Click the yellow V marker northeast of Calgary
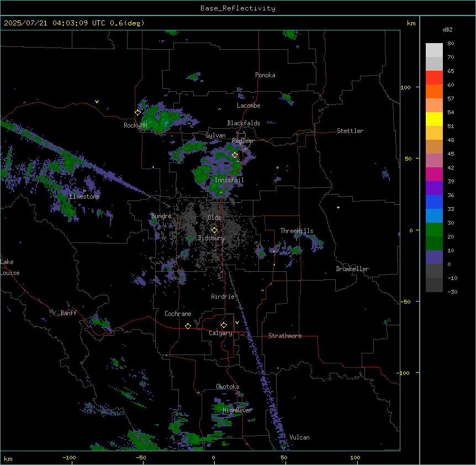The width and height of the screenshot is (476, 465). (x=237, y=323)
